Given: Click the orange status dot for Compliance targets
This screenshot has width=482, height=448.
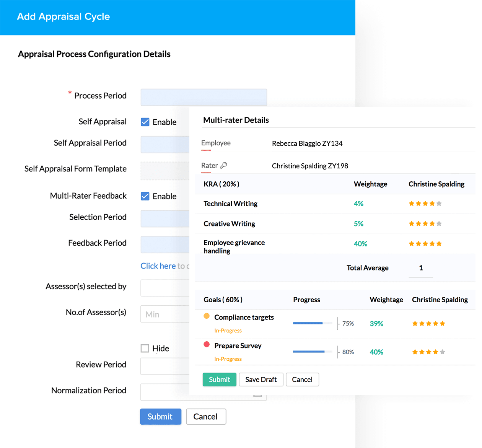Looking at the screenshot, I should (207, 316).
